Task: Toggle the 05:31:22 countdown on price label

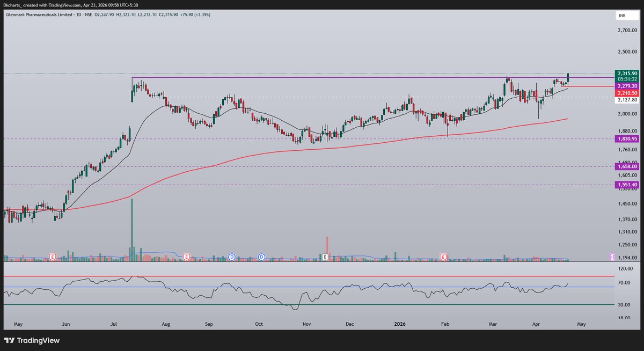Action: [626, 79]
